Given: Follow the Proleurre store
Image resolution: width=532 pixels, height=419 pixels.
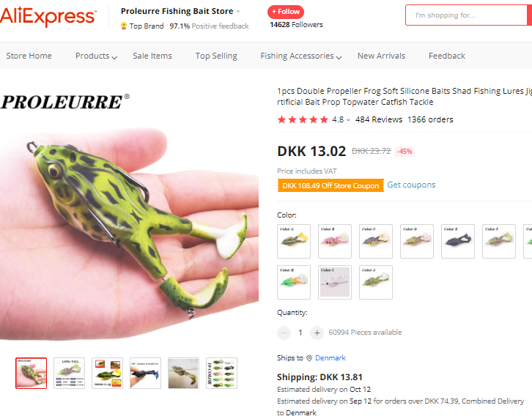Looking at the screenshot, I should (286, 12).
